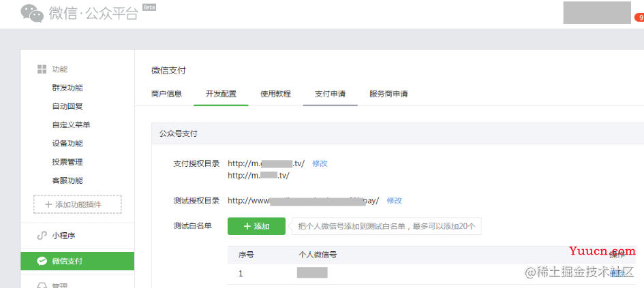This screenshot has width=644, height=288.
Task: Click the 小程序 link icon
Action: click(42, 236)
